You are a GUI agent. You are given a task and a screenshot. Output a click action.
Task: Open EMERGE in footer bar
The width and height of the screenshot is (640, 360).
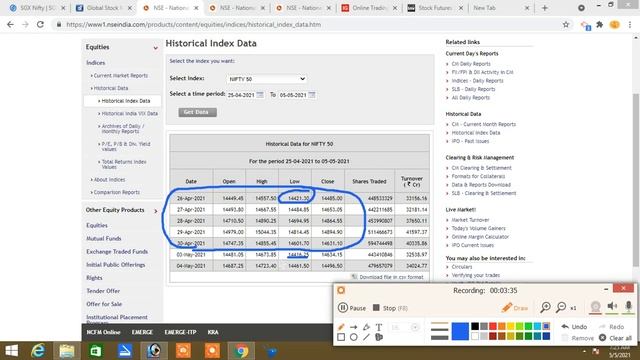coord(142,332)
